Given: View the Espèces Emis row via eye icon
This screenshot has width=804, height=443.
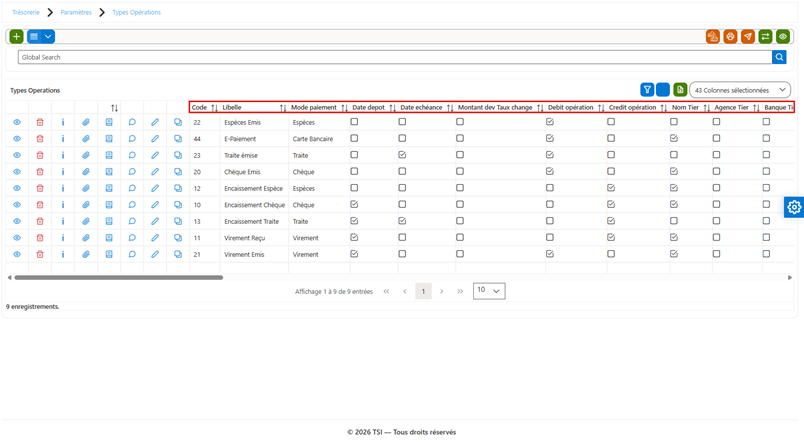Looking at the screenshot, I should click(17, 123).
